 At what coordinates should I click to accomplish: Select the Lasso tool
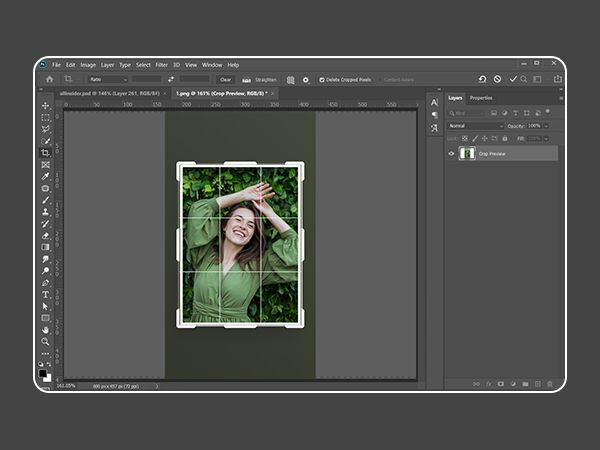tap(46, 129)
